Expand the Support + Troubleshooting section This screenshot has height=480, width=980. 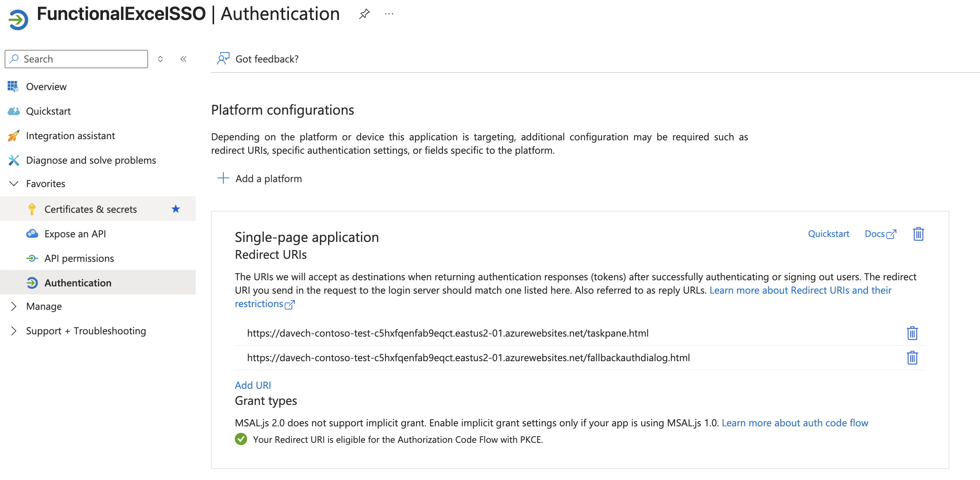pyautogui.click(x=14, y=331)
